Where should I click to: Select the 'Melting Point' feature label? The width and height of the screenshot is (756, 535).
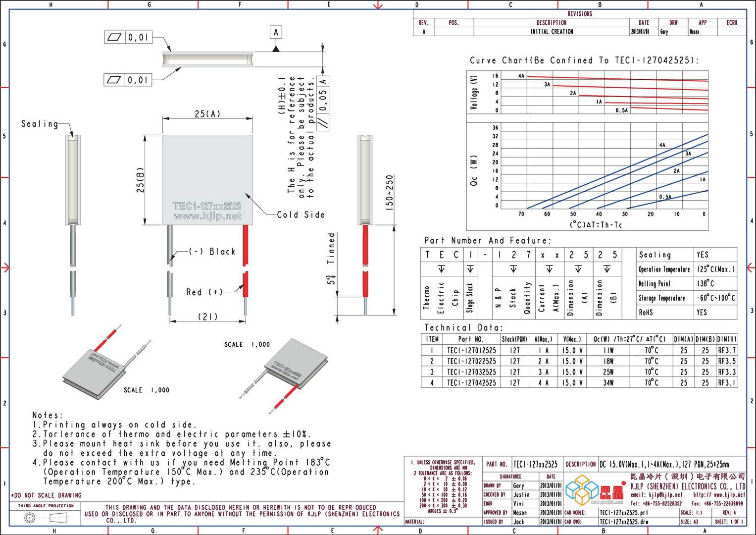pos(654,284)
